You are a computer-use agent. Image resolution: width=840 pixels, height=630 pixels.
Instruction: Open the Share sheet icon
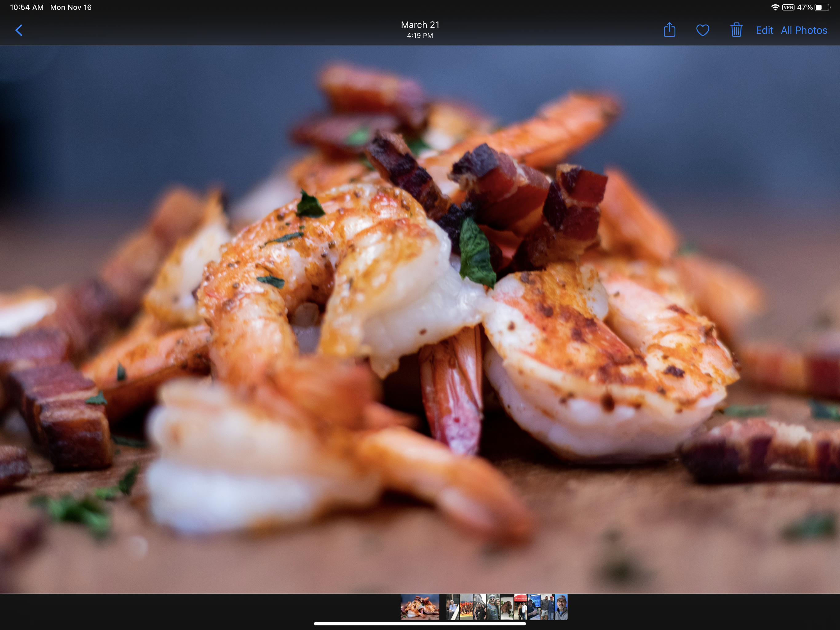[669, 30]
